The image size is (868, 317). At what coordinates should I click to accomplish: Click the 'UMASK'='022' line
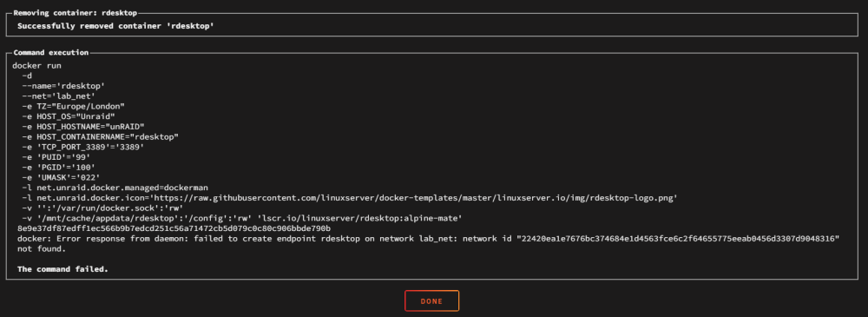pos(61,177)
